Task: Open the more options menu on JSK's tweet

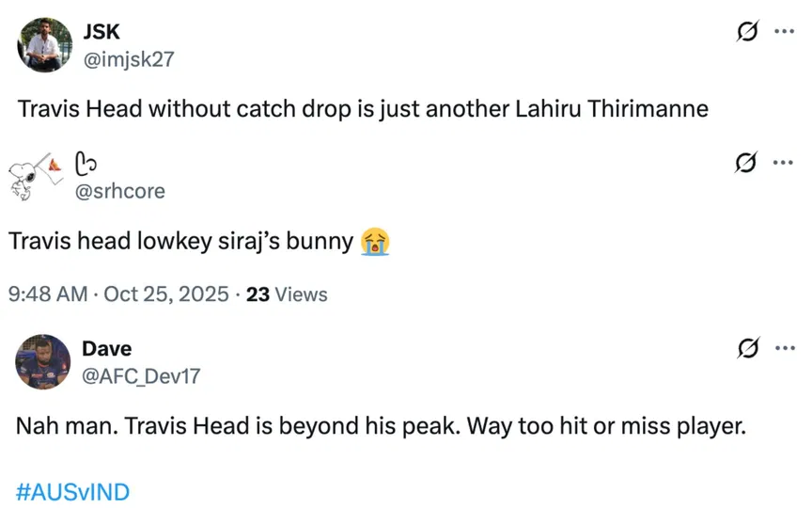Action: click(x=783, y=32)
